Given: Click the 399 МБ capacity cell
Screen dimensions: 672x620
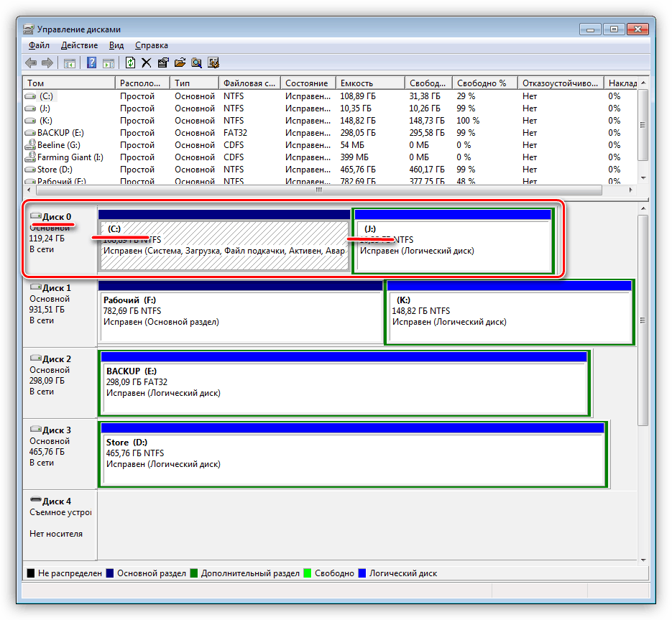Looking at the screenshot, I should [x=354, y=157].
